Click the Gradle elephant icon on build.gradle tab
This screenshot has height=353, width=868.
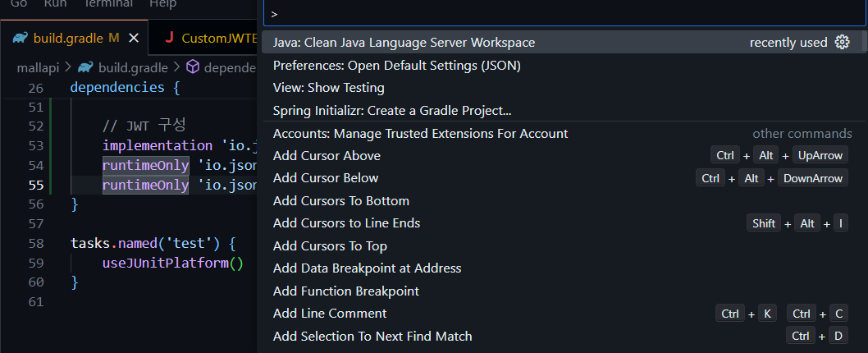click(x=20, y=39)
